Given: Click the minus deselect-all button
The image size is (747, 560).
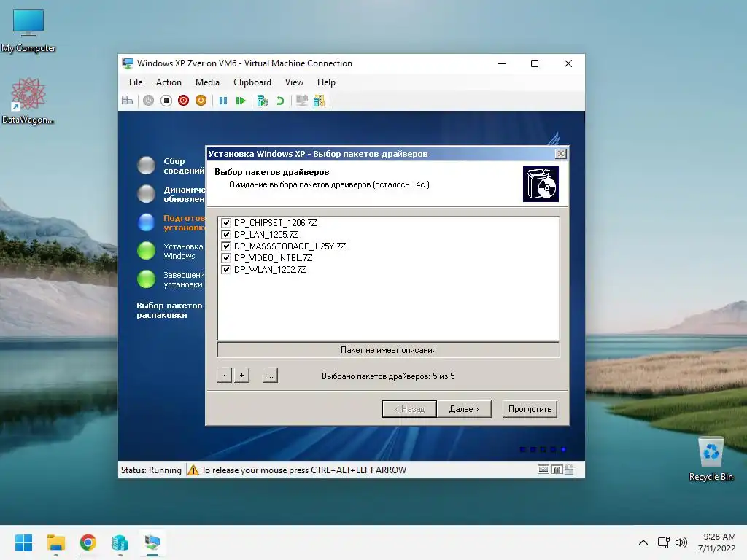Looking at the screenshot, I should [225, 376].
